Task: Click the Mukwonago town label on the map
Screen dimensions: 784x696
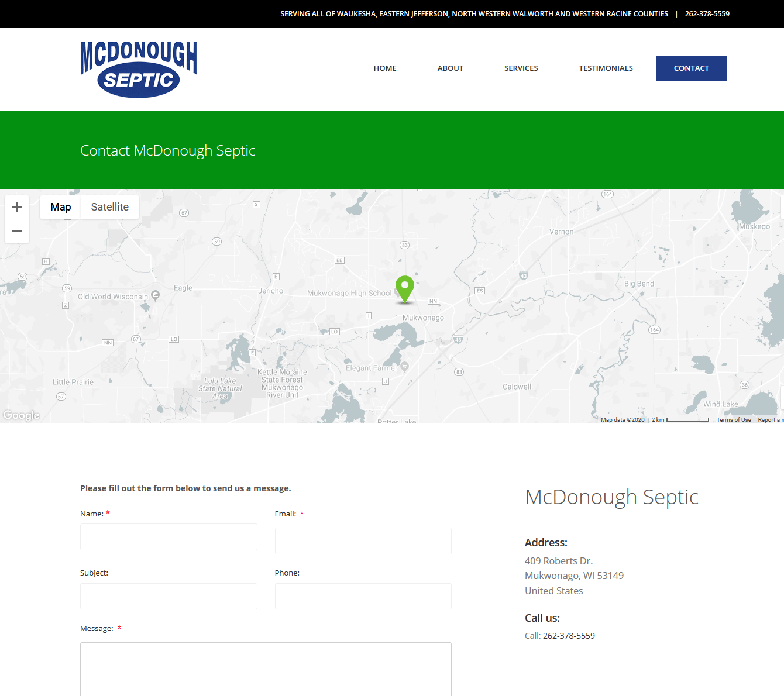Action: coord(423,318)
